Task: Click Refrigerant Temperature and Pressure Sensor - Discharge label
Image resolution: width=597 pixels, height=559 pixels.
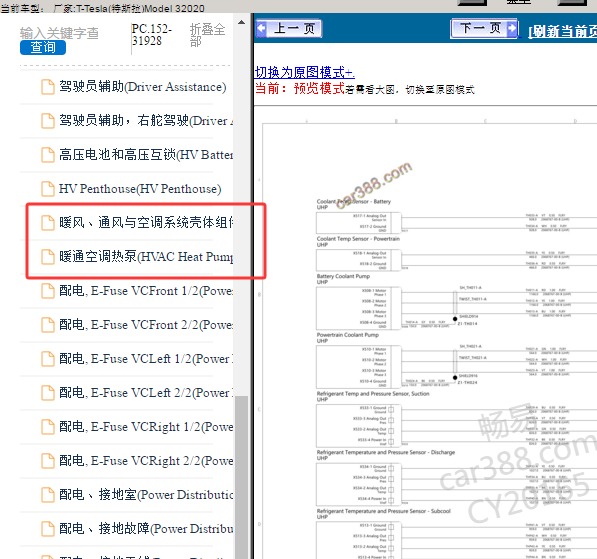Action: point(386,452)
